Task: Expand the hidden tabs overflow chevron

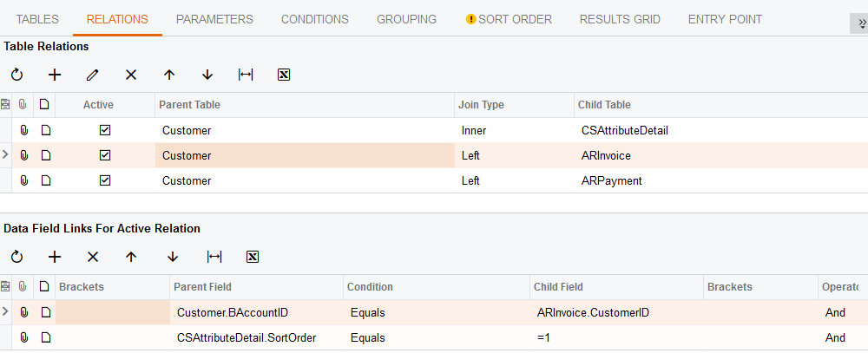Action: coord(858,23)
